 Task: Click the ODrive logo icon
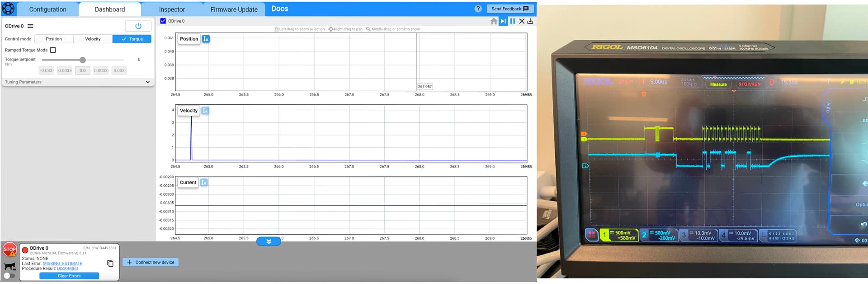tap(8, 9)
